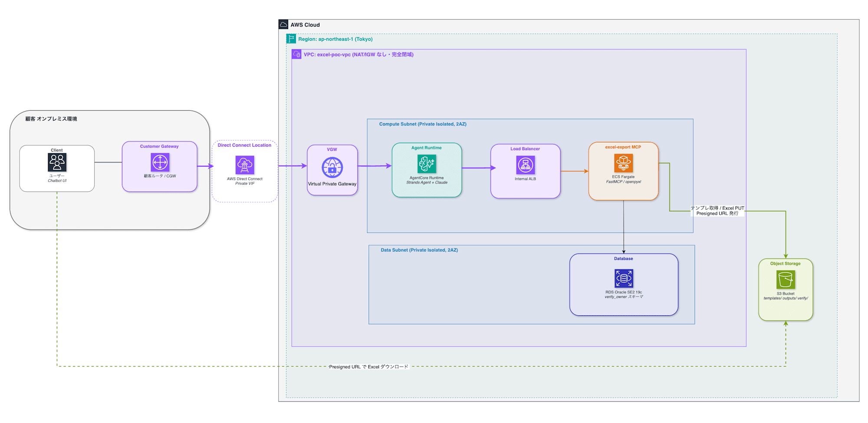
Task: Select the Virtual Private Gateway icon
Action: (x=332, y=168)
